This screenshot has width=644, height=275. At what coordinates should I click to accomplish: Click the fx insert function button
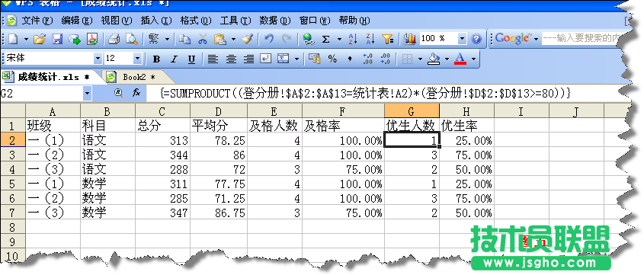136,94
